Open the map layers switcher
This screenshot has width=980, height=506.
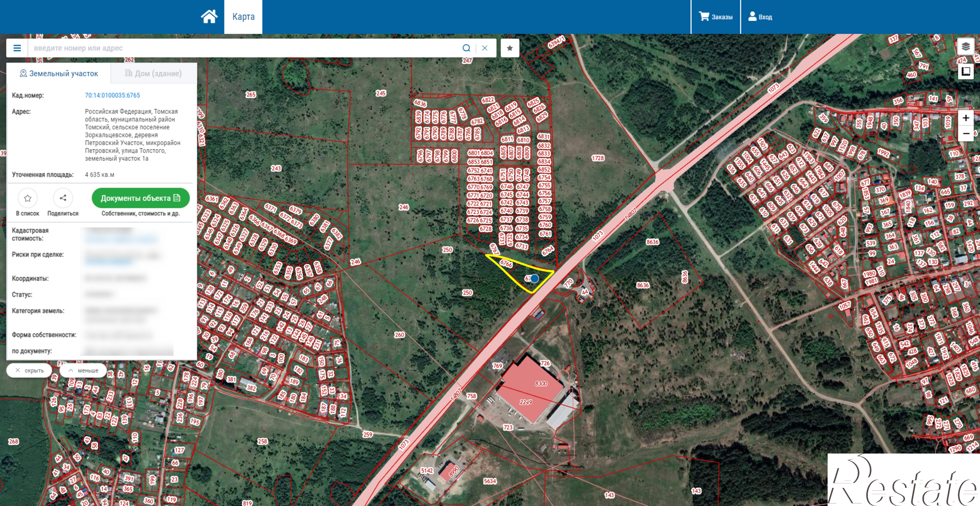(x=966, y=47)
